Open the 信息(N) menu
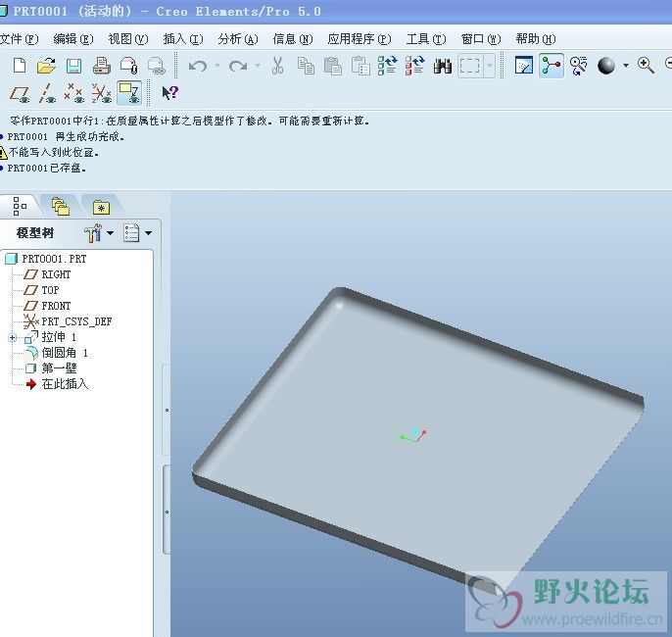This screenshot has height=637, width=672. click(x=293, y=39)
